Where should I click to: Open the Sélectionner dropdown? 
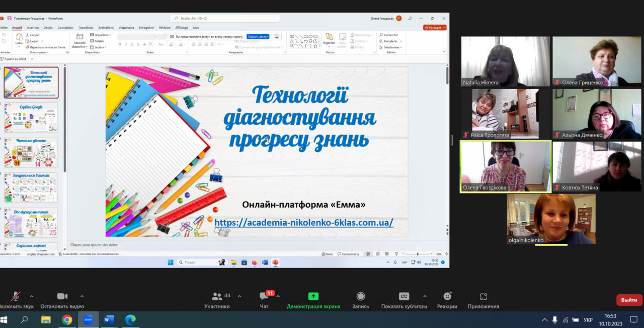pyautogui.click(x=390, y=47)
